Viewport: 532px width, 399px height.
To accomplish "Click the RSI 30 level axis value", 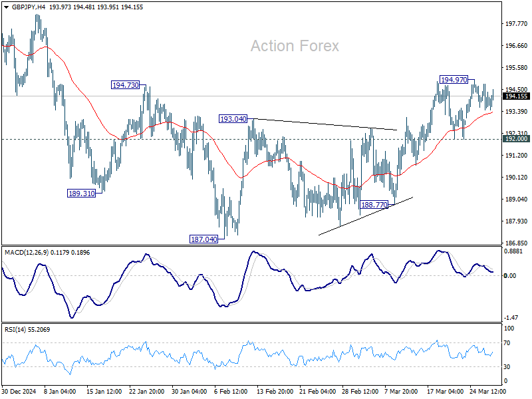I will pos(507,367).
